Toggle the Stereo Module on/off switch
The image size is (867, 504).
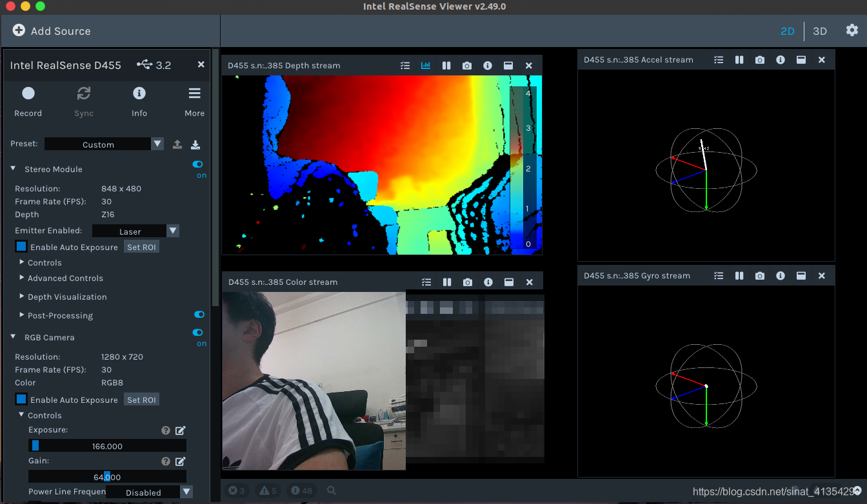pyautogui.click(x=198, y=164)
